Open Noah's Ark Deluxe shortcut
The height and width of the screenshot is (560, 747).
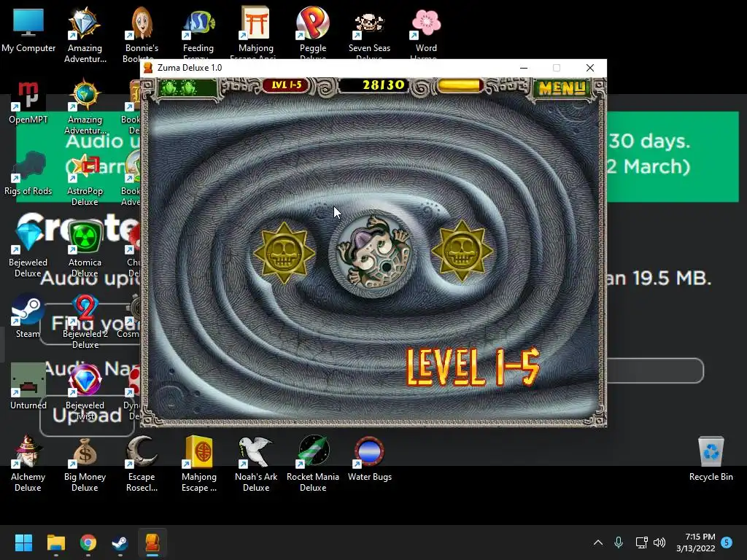[x=256, y=464]
